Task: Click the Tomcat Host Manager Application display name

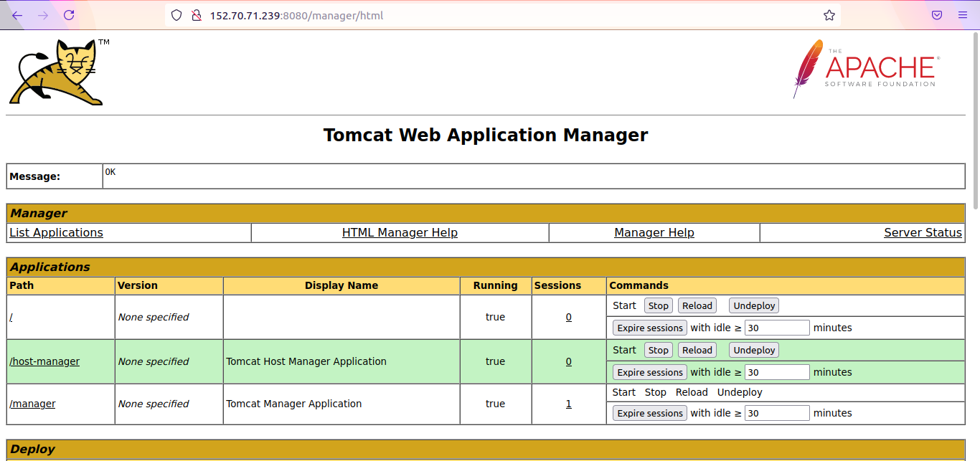Action: point(306,361)
